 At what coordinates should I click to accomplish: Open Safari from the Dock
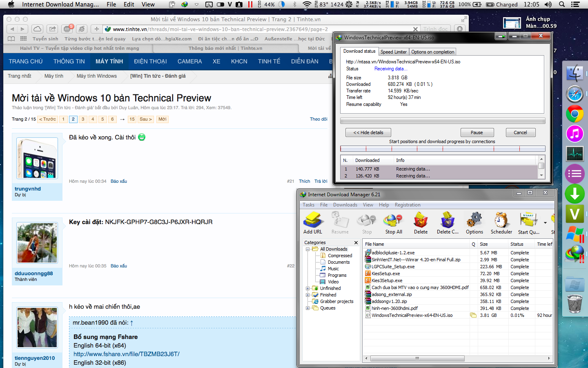pyautogui.click(x=575, y=94)
